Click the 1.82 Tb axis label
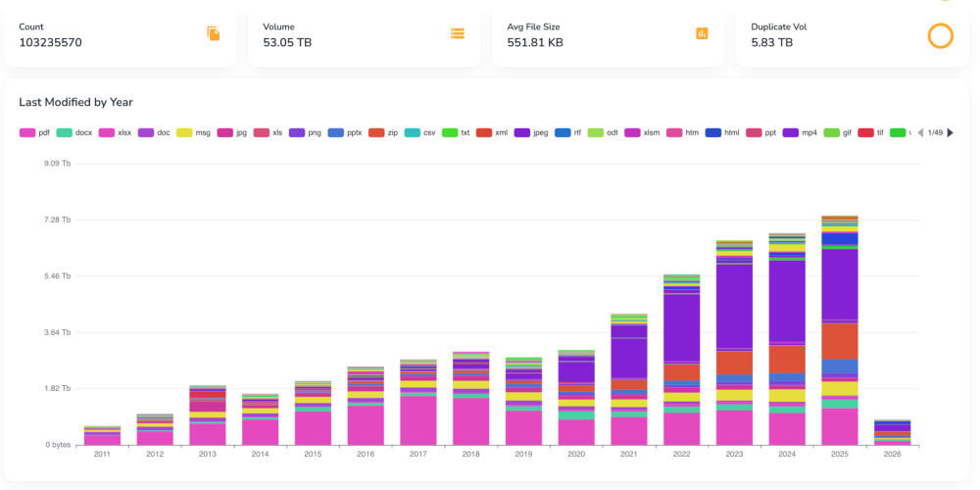Screen dimensions: 980x490 tap(58, 389)
